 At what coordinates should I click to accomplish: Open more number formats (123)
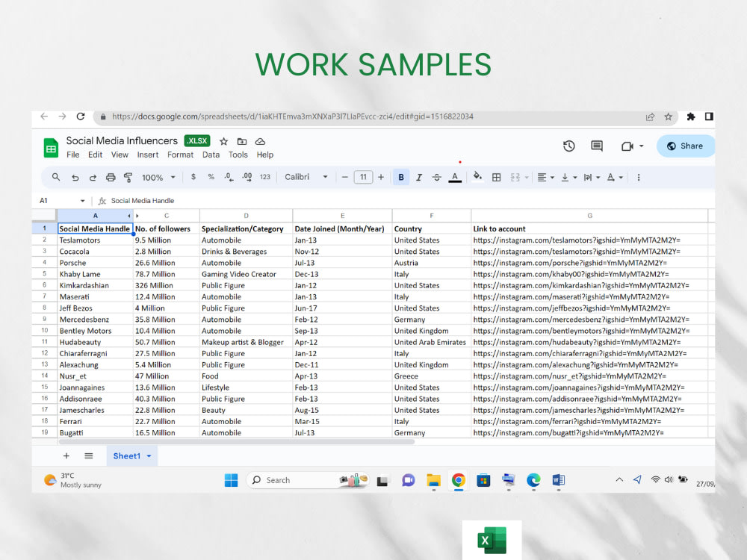pos(265,177)
